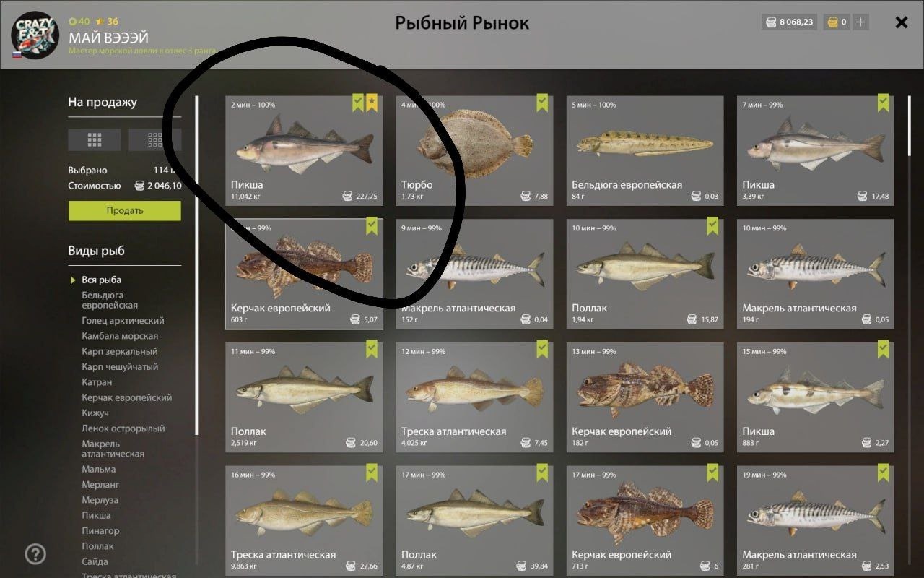Click the green Продать button

pyautogui.click(x=125, y=211)
